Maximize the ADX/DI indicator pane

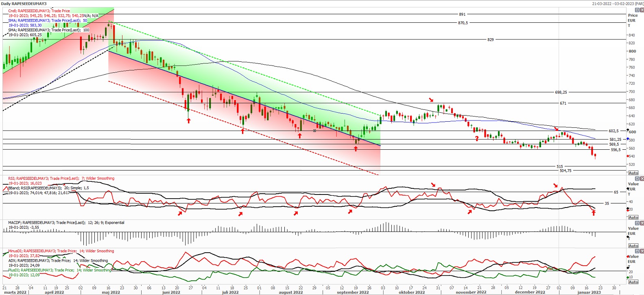click(x=637, y=251)
